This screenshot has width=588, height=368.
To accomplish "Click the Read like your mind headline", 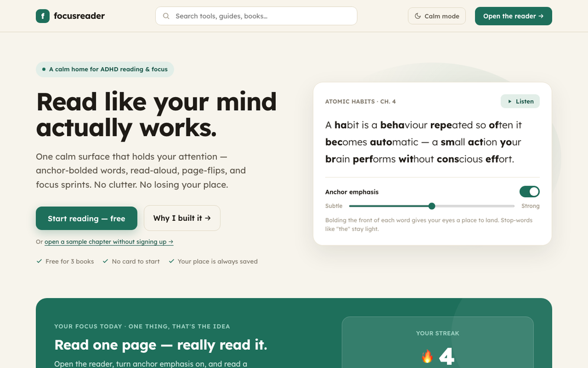I will pos(156,115).
